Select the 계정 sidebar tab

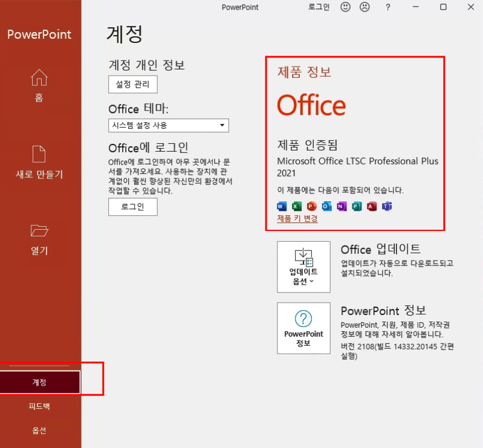(x=40, y=382)
